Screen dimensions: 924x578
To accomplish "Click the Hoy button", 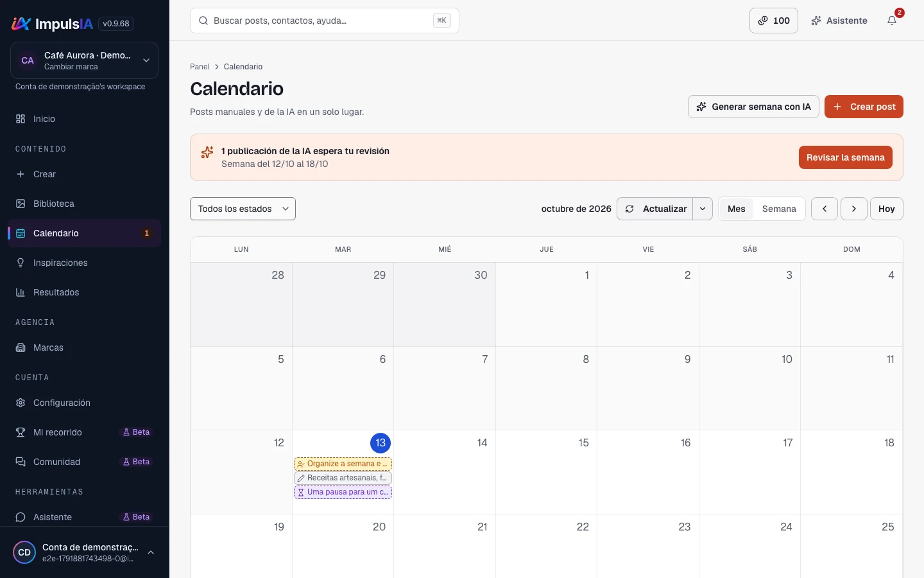I will pyautogui.click(x=887, y=209).
